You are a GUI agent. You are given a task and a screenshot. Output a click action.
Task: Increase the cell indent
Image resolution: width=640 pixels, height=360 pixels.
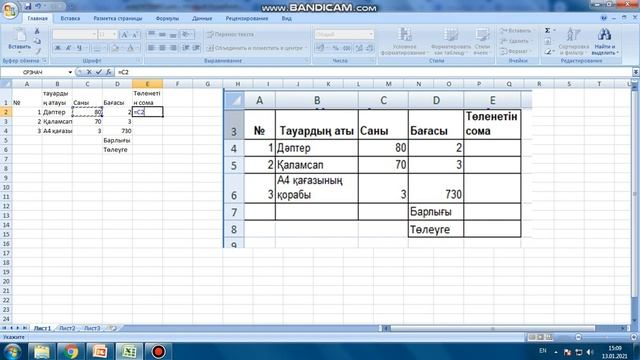point(196,48)
